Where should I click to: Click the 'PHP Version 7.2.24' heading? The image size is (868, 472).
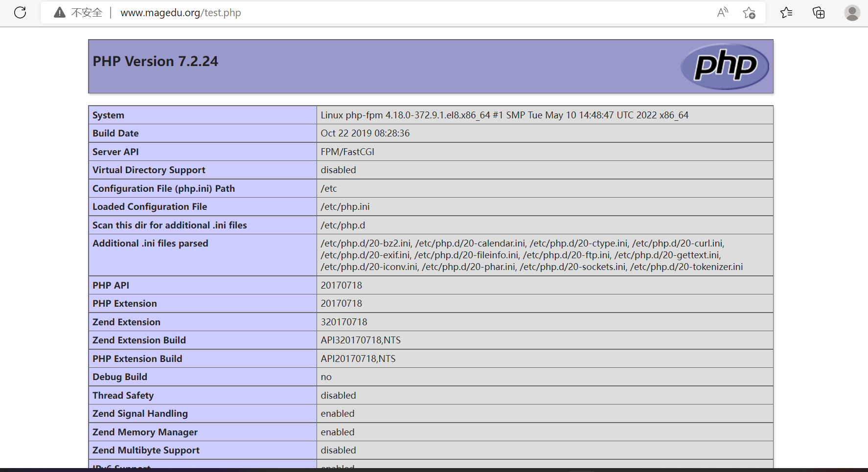(x=156, y=61)
